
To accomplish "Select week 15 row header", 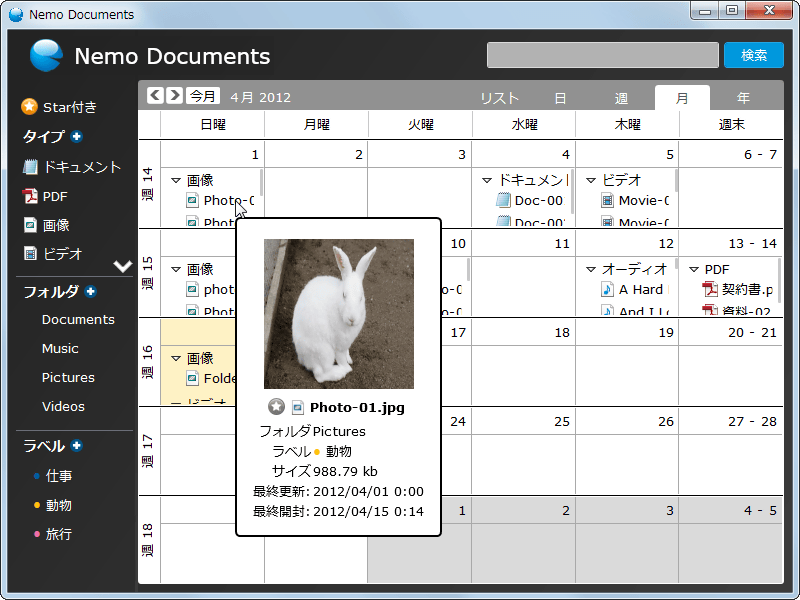I will coord(148,273).
